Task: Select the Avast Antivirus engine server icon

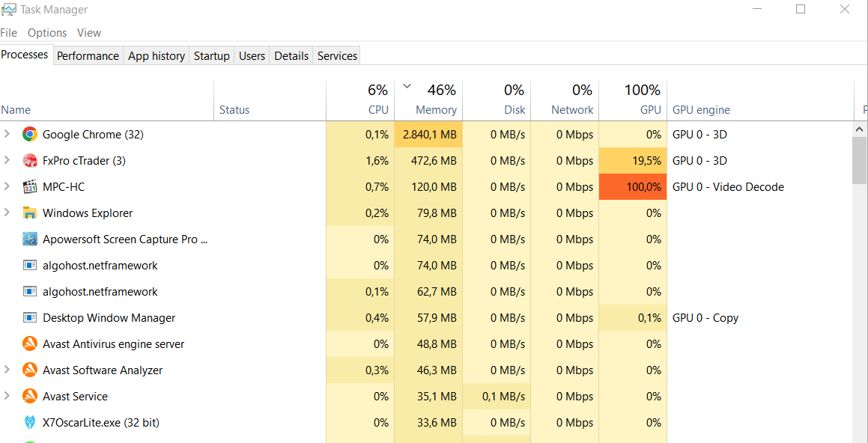Action: pyautogui.click(x=29, y=344)
